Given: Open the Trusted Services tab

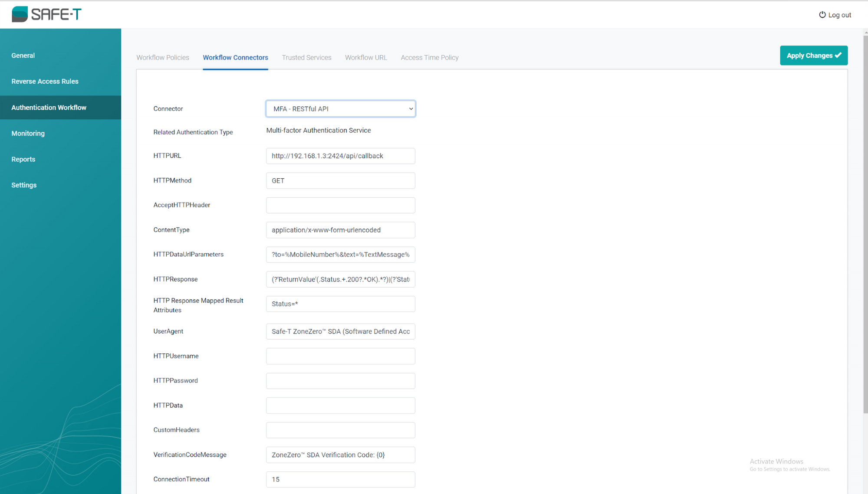Looking at the screenshot, I should (x=306, y=58).
